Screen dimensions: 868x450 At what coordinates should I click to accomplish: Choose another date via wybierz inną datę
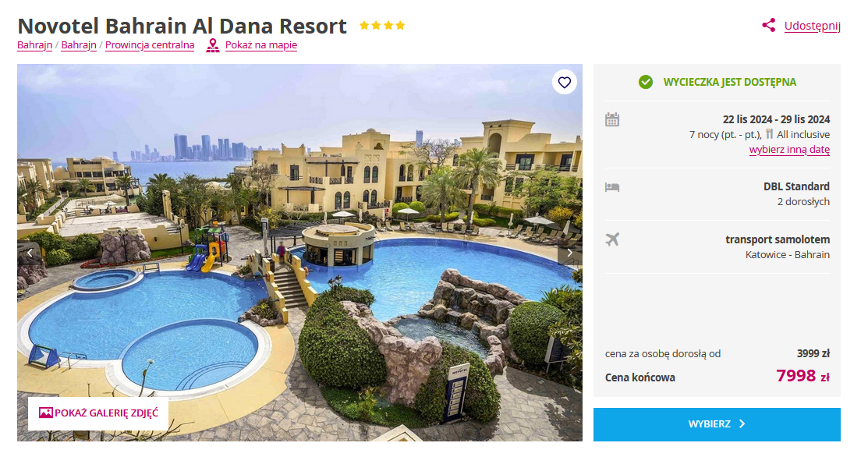788,150
